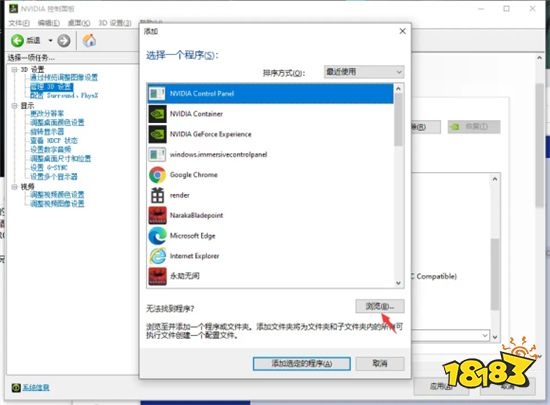
Task: Open the 排序方式 dropdown
Action: point(364,72)
